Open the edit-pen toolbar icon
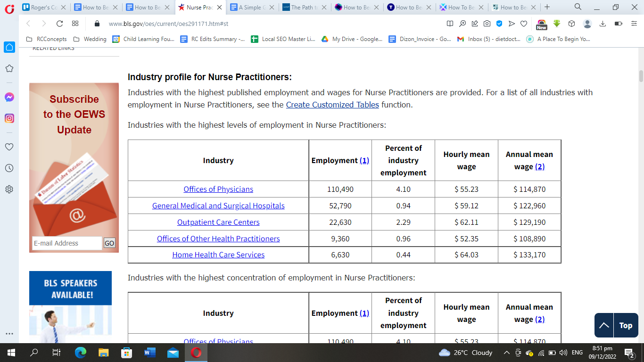 pos(475,24)
